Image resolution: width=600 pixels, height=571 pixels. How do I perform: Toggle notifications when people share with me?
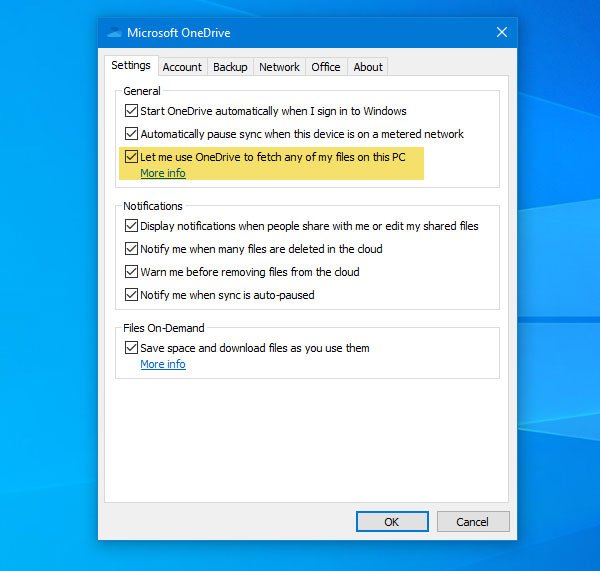(131, 226)
